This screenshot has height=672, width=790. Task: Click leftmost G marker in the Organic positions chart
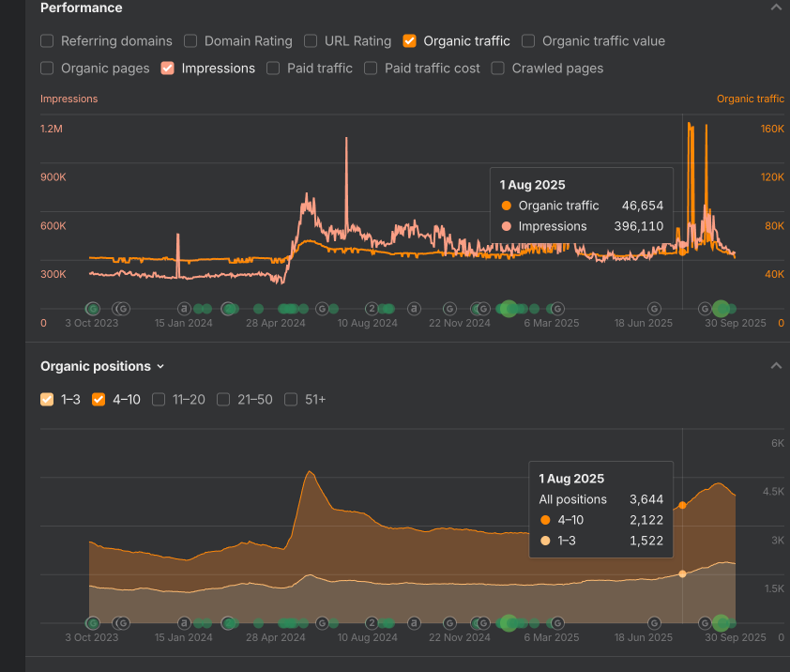(93, 622)
